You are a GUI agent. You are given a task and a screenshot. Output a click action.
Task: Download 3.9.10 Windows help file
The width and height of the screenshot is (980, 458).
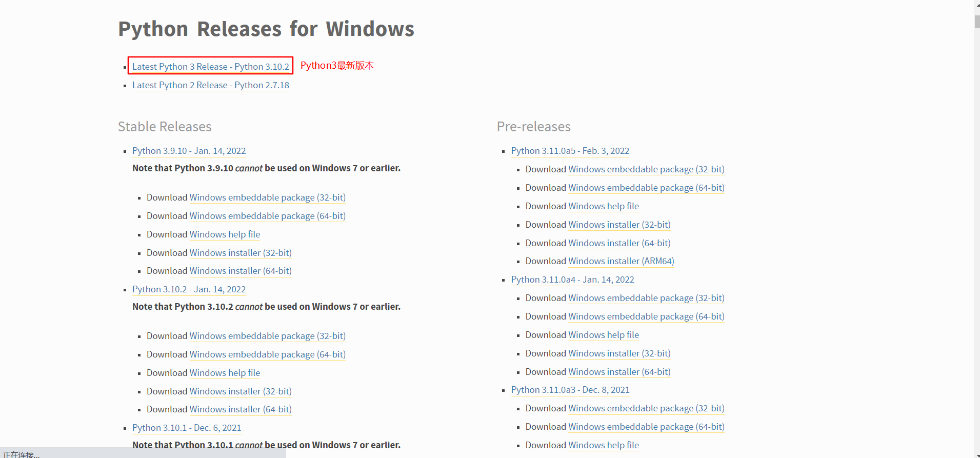click(225, 234)
